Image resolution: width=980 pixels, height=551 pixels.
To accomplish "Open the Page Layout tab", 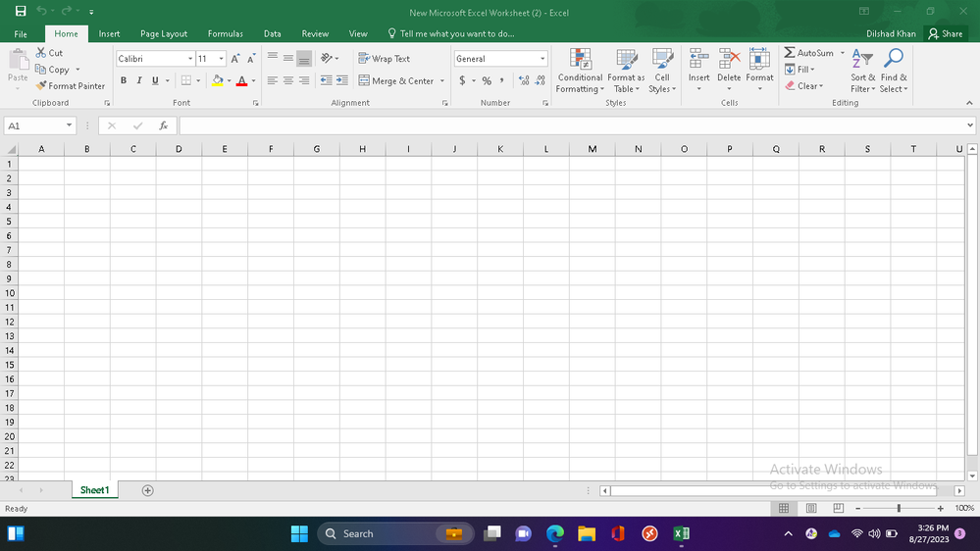I will 164,33.
